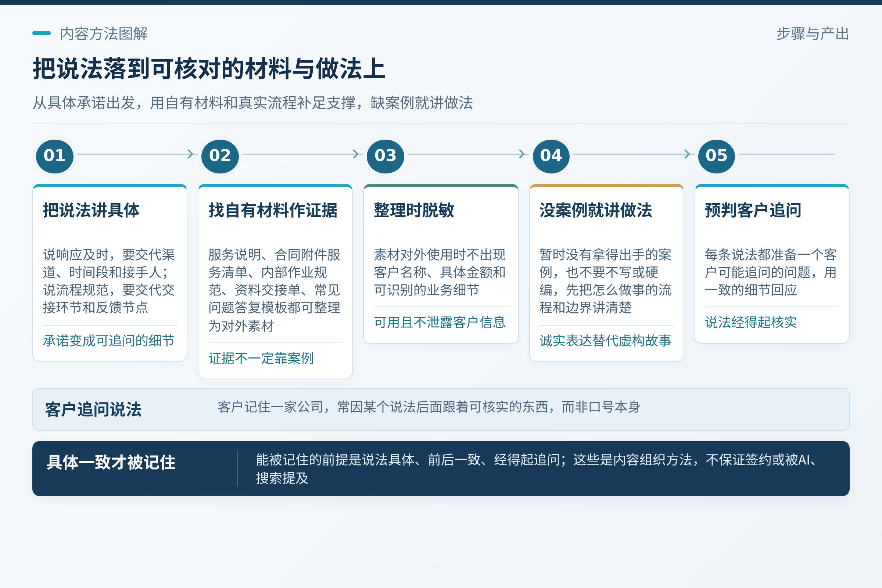
Task: Select card heading 没案例就讲做法
Action: tap(596, 210)
